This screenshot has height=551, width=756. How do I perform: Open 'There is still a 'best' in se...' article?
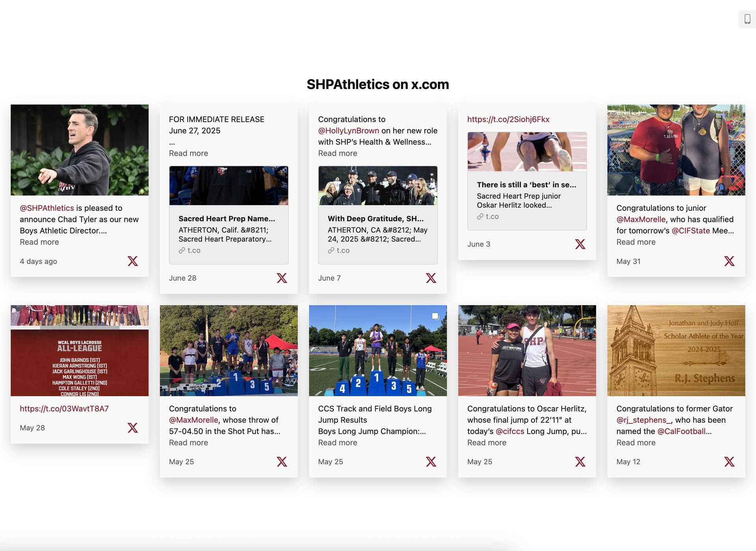pos(526,185)
